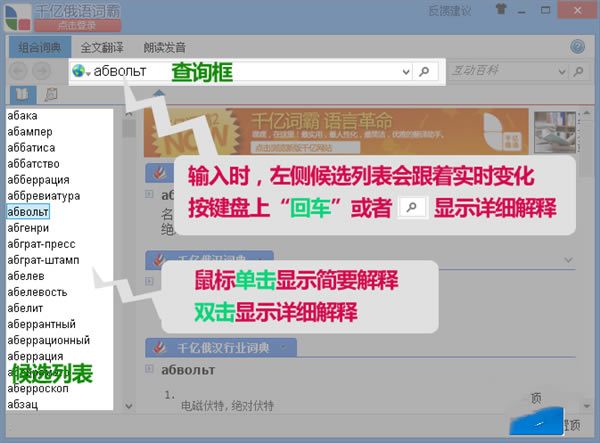Collapse the абвольт entry plus box
The width and height of the screenshot is (600, 443).
[149, 369]
